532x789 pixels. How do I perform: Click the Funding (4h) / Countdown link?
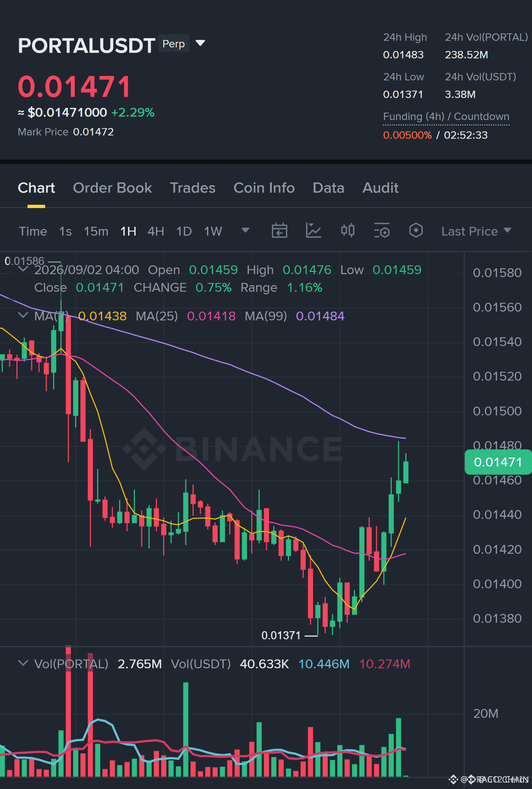point(446,117)
